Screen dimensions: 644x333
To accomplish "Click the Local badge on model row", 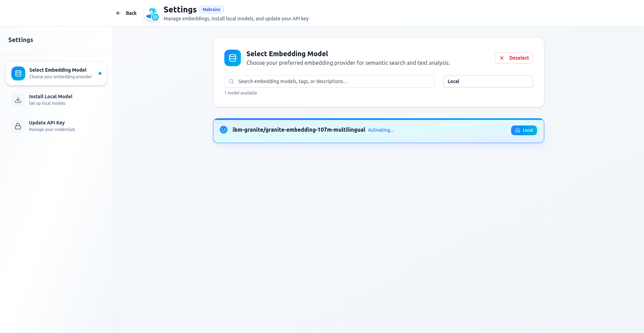I will [x=524, y=130].
